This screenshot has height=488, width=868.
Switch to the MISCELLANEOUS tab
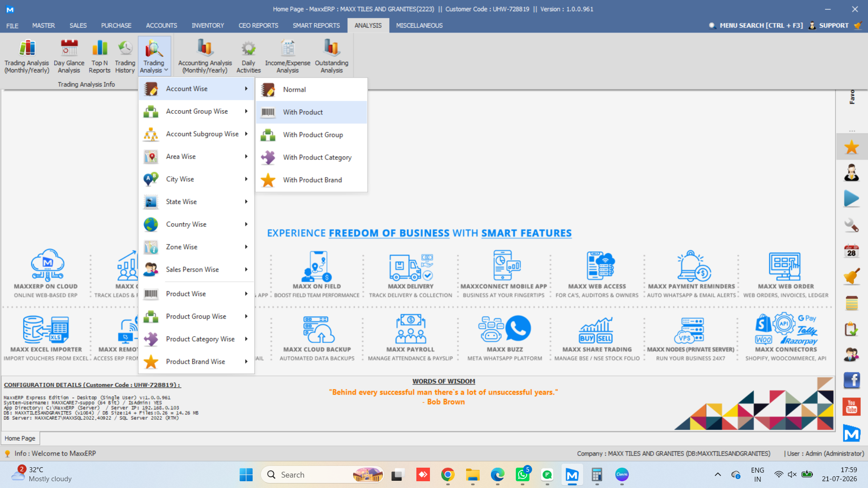419,26
